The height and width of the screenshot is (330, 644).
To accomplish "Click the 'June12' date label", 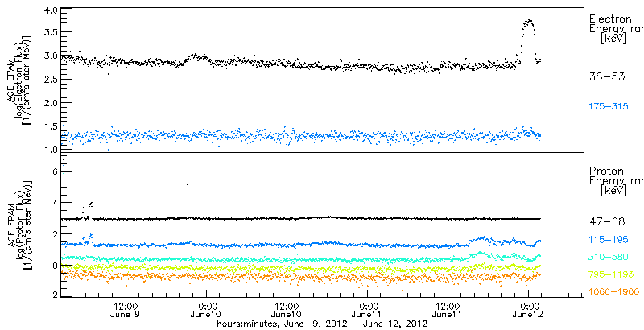I will 528,316.
